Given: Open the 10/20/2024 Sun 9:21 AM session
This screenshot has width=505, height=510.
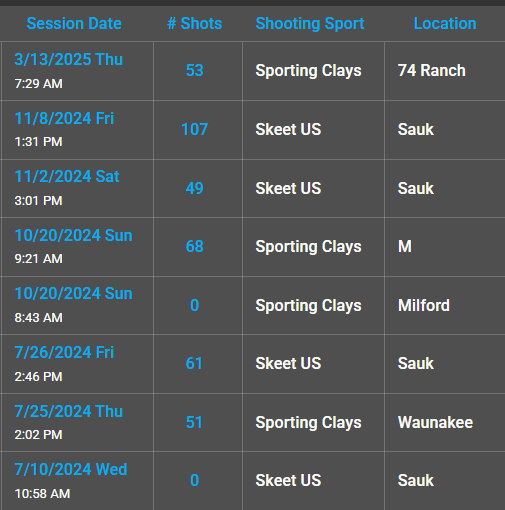Looking at the screenshot, I should click(73, 235).
